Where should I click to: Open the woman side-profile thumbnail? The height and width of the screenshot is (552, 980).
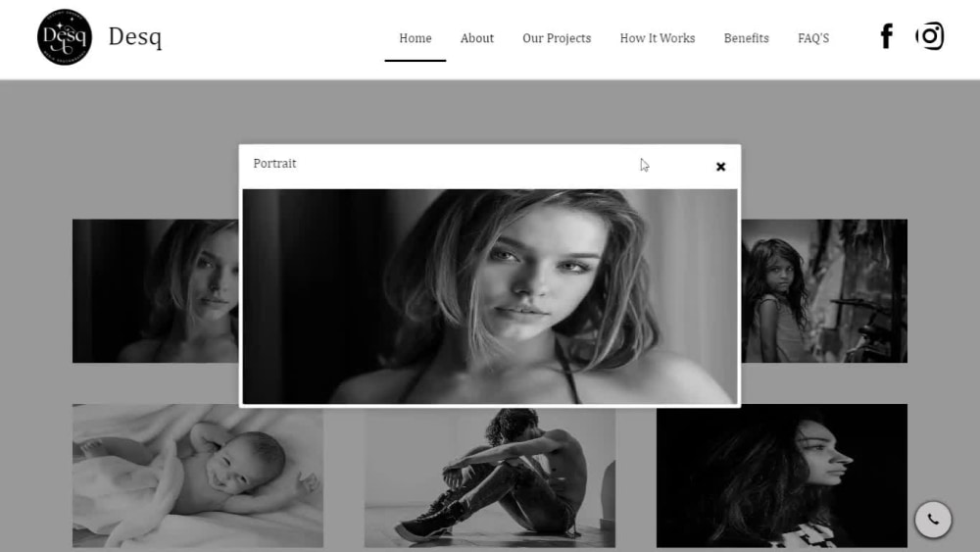tap(781, 476)
